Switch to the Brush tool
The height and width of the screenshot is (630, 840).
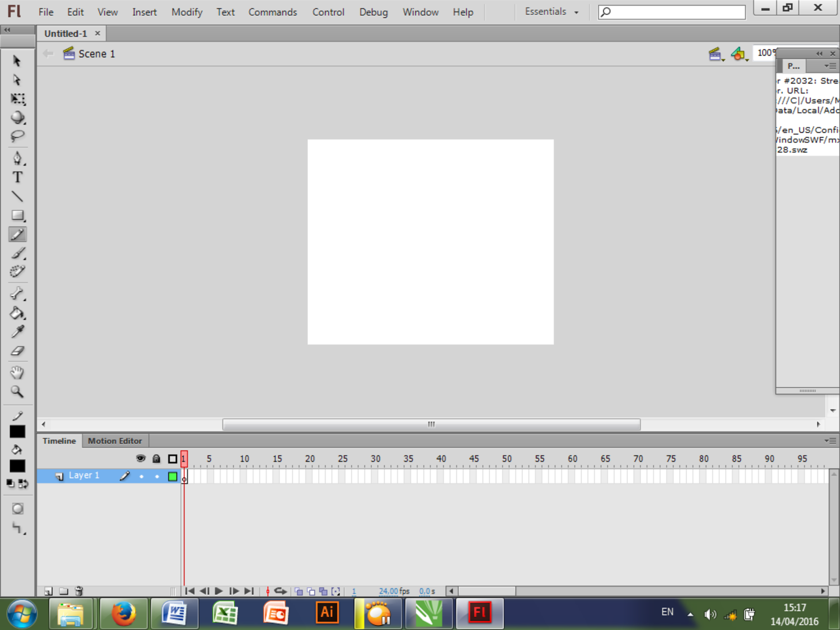coord(17,254)
